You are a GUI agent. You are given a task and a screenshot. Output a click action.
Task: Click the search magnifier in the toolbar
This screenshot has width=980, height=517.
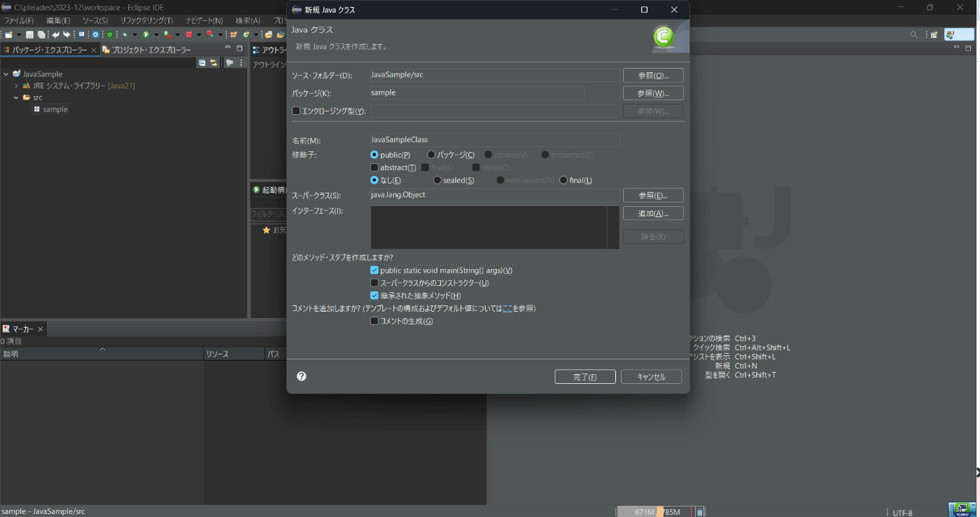[913, 34]
